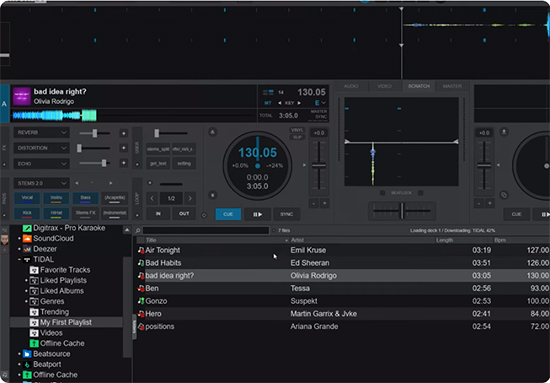
Task: Set the loop IN point
Action: pos(158,214)
